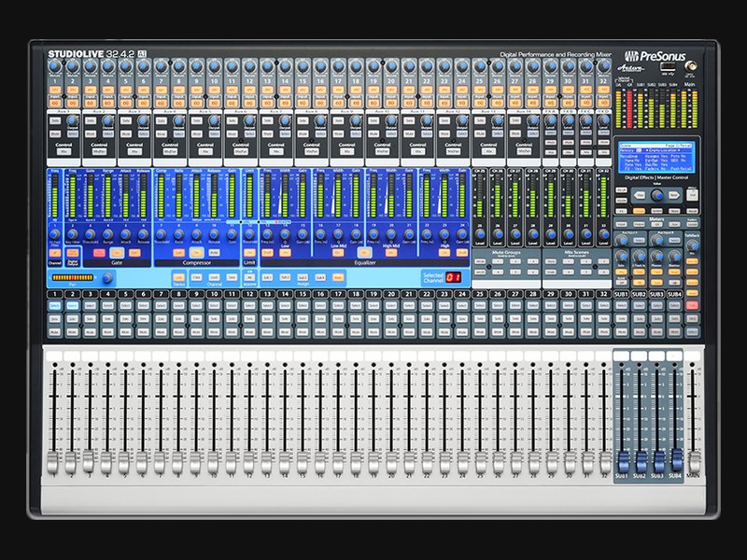Click the channel 1 fader
747x560 pixels.
(55, 462)
